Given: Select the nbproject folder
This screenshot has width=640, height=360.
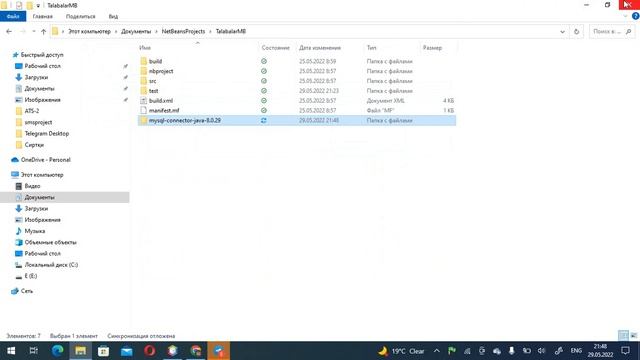Looking at the screenshot, I should [x=161, y=71].
